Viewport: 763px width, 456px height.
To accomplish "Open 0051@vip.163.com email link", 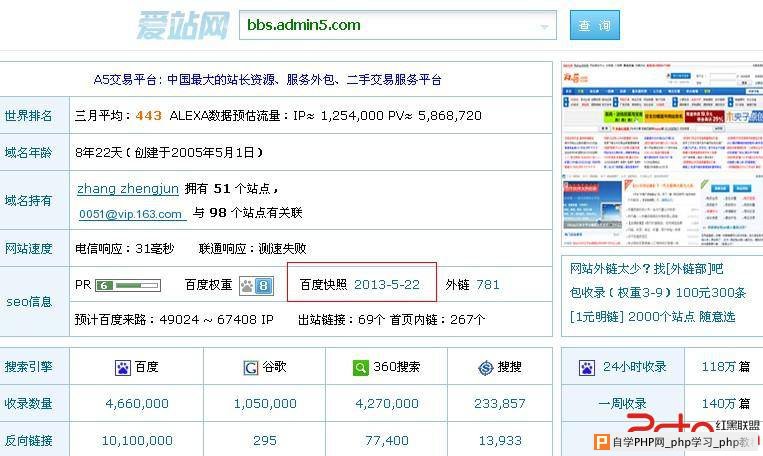I will point(130,214).
